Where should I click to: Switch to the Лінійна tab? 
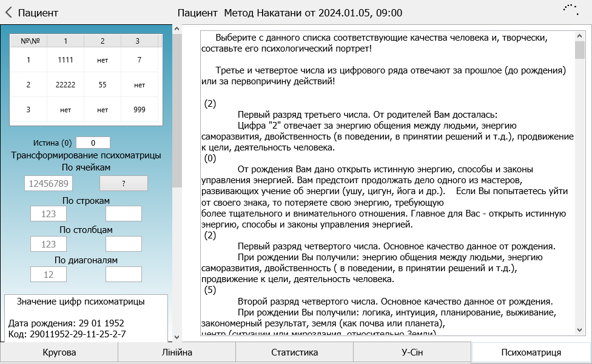tap(177, 352)
